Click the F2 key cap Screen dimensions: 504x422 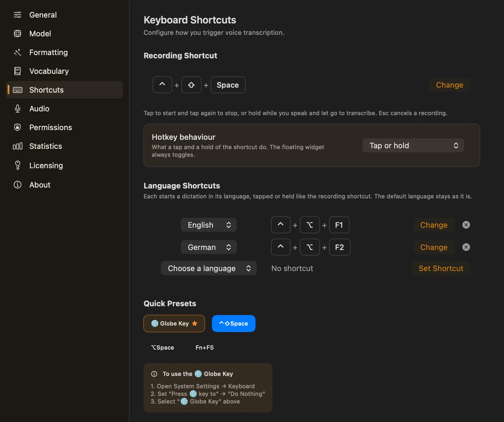[340, 247]
